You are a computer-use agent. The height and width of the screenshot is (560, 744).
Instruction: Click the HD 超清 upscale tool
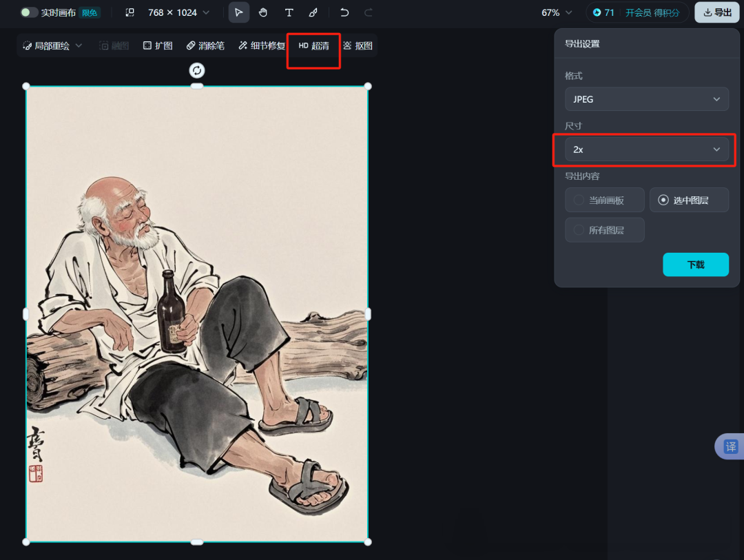[x=313, y=45]
